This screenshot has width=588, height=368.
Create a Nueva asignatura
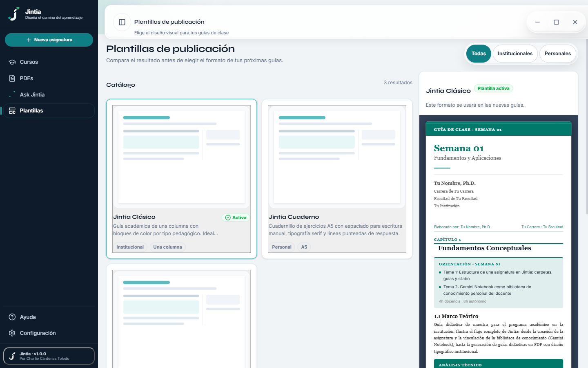[49, 40]
